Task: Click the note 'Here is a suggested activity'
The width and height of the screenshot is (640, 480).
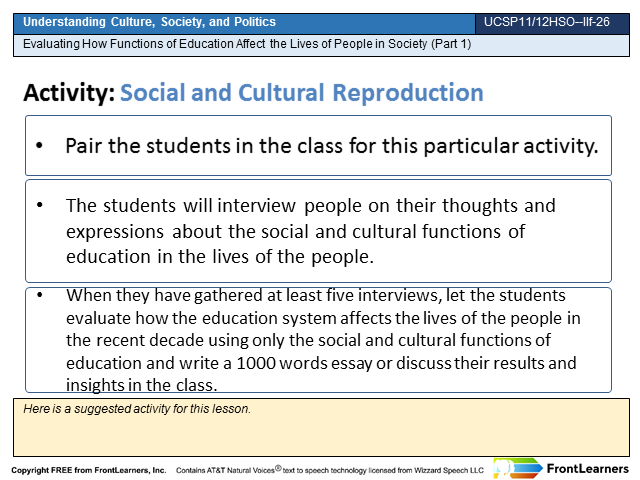Action: 137,409
